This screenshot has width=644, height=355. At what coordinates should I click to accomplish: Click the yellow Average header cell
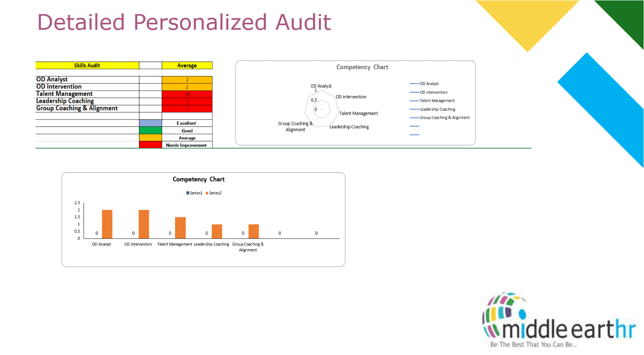click(x=187, y=65)
